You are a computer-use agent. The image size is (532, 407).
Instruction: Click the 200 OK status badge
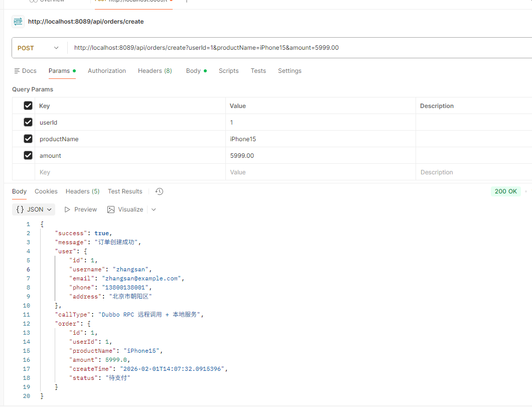pos(505,191)
